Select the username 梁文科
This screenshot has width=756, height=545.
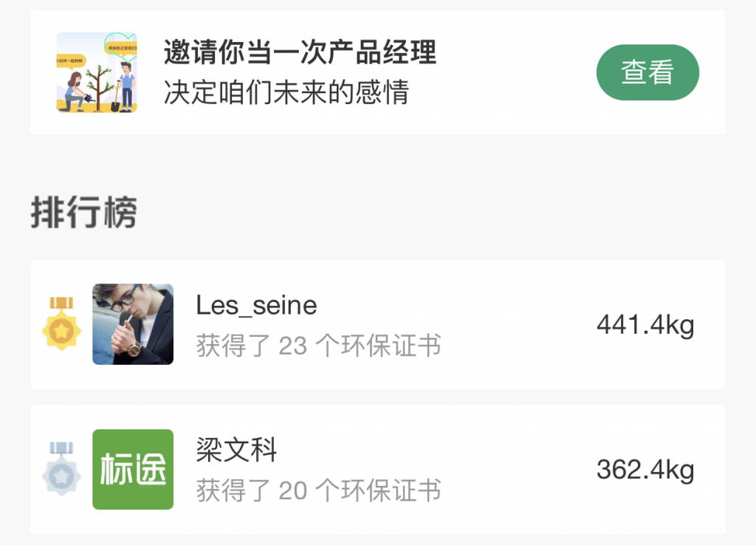[236, 450]
